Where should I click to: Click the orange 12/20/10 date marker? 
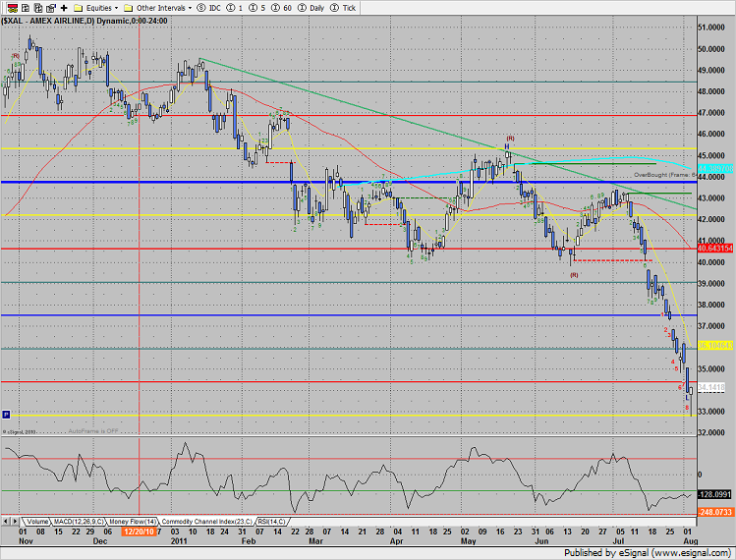coord(139,532)
